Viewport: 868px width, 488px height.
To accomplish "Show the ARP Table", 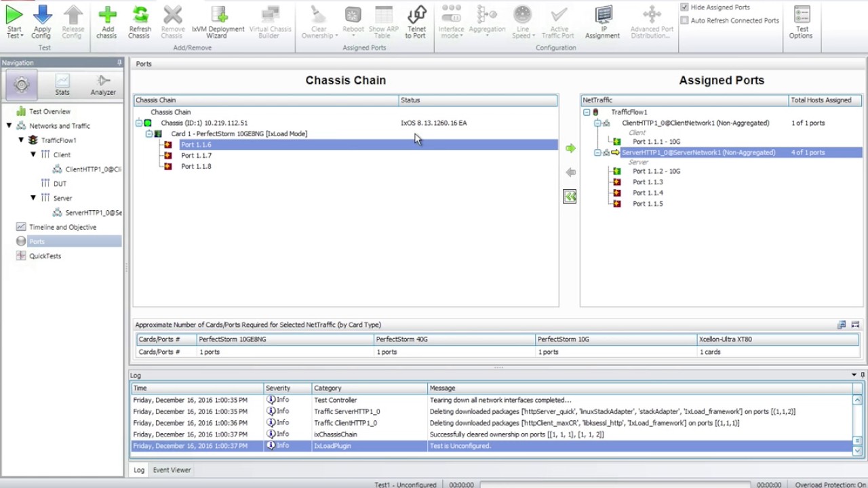I will pyautogui.click(x=384, y=22).
